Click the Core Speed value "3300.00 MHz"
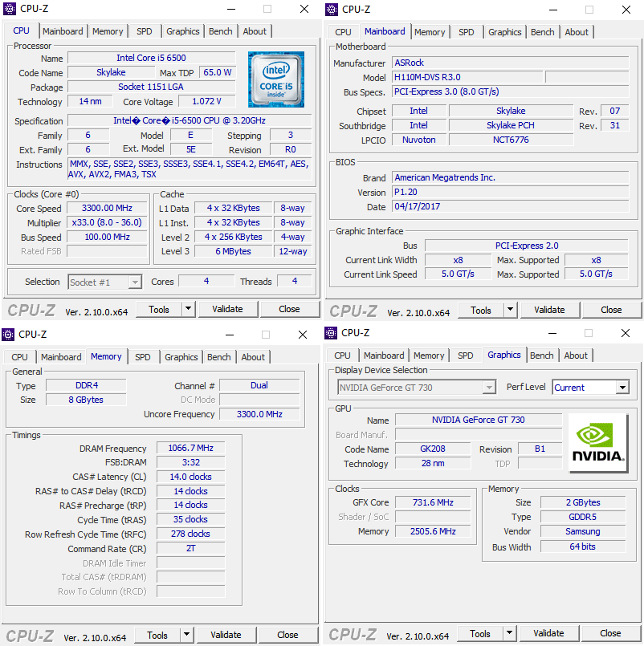 (107, 208)
